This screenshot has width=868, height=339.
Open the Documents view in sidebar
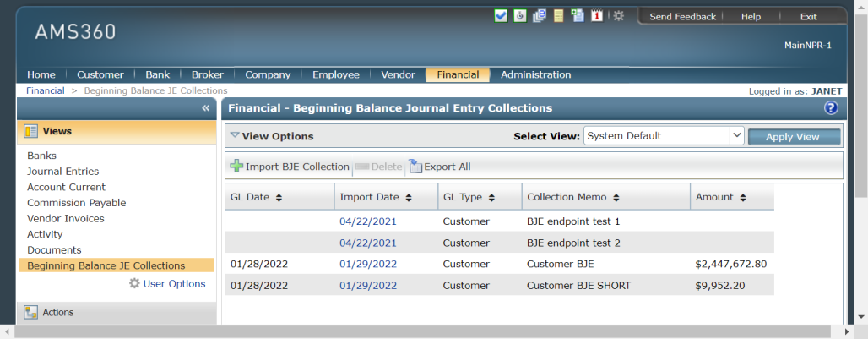54,250
